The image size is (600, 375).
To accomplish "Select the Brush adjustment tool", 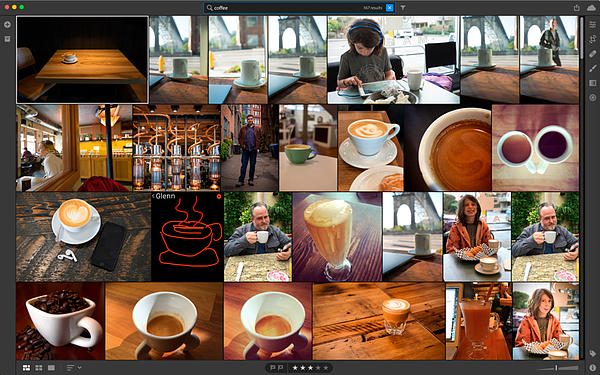I will 592,68.
